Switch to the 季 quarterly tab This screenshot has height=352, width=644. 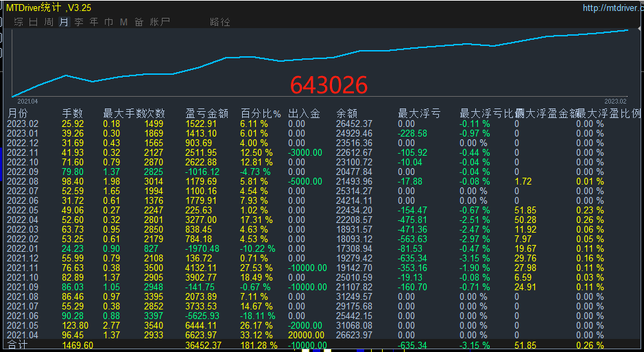(x=79, y=22)
